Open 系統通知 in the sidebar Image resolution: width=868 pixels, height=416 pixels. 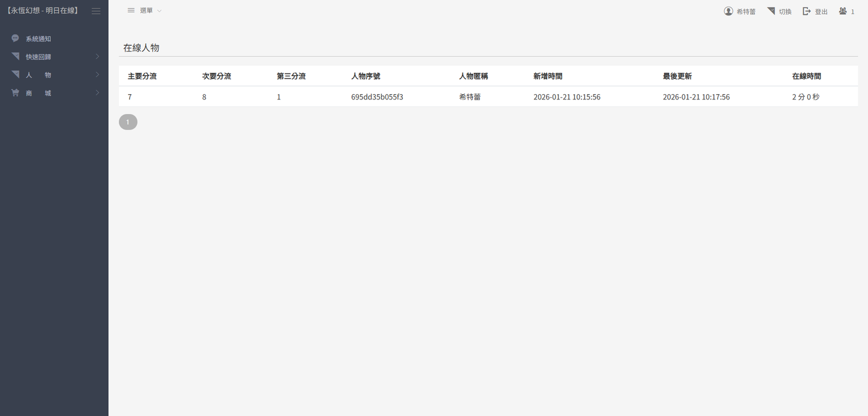point(38,39)
